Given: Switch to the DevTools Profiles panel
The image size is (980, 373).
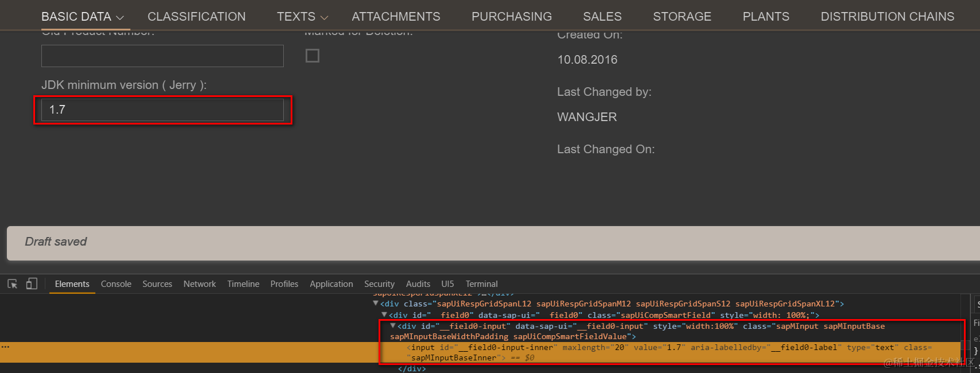Looking at the screenshot, I should (284, 284).
